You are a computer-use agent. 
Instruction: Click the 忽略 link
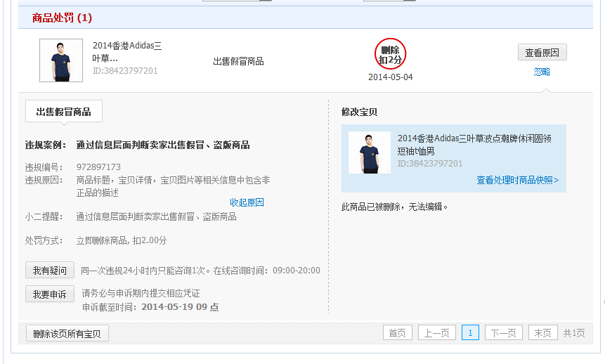pyautogui.click(x=541, y=72)
